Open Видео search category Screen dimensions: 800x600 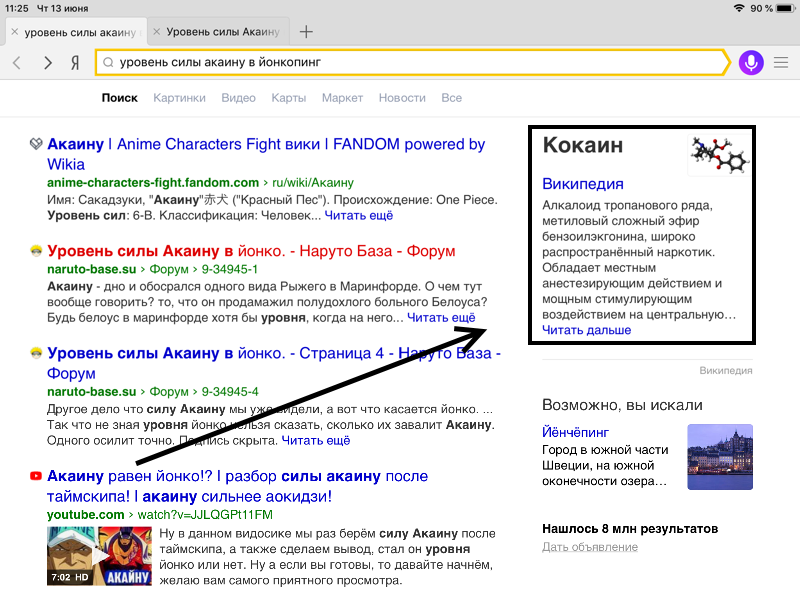point(238,98)
